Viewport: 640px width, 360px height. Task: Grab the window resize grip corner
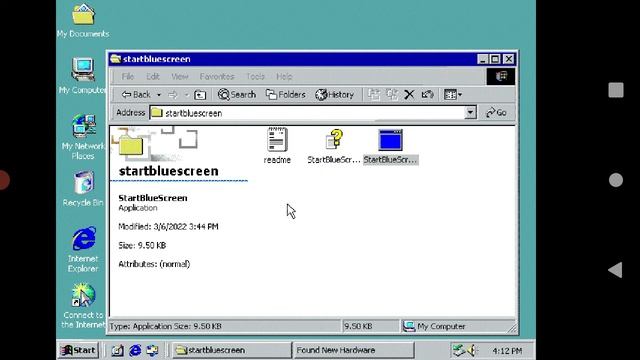[x=512, y=328]
